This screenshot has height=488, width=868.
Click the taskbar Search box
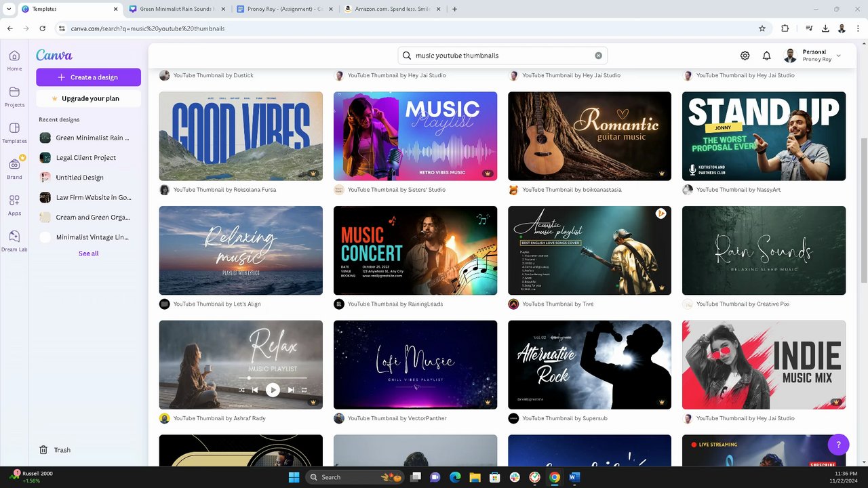(355, 477)
